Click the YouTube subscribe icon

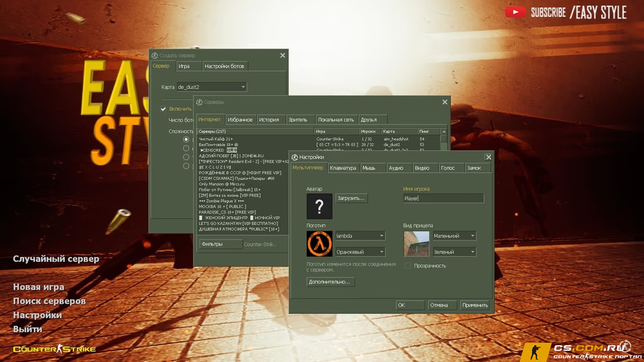515,12
